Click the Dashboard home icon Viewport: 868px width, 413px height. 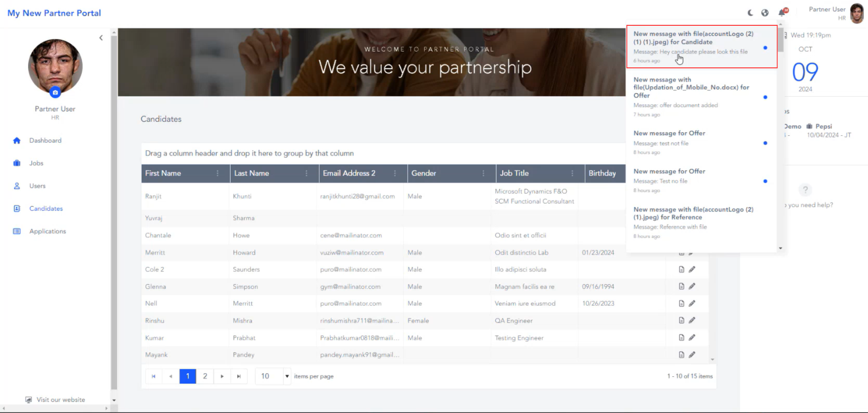(x=17, y=141)
